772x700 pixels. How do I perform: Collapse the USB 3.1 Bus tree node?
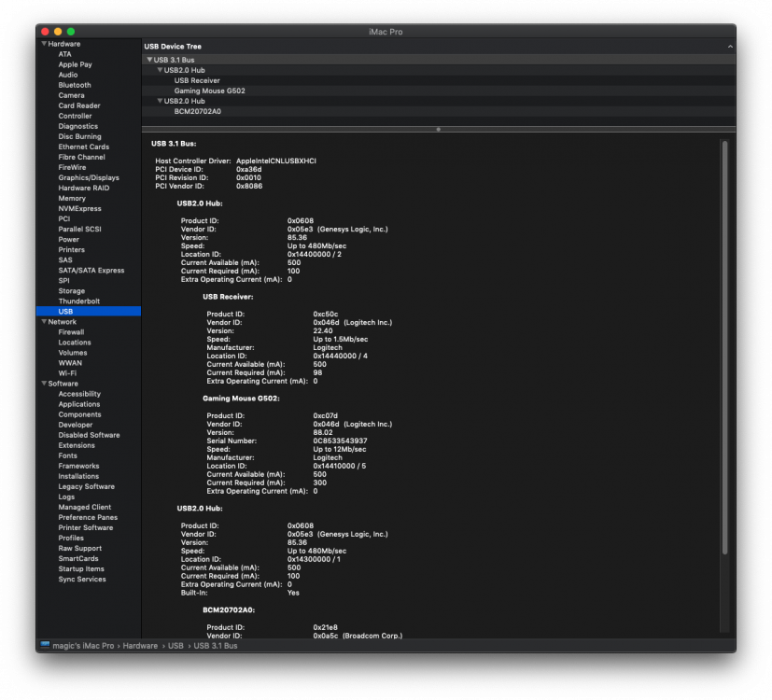click(149, 60)
